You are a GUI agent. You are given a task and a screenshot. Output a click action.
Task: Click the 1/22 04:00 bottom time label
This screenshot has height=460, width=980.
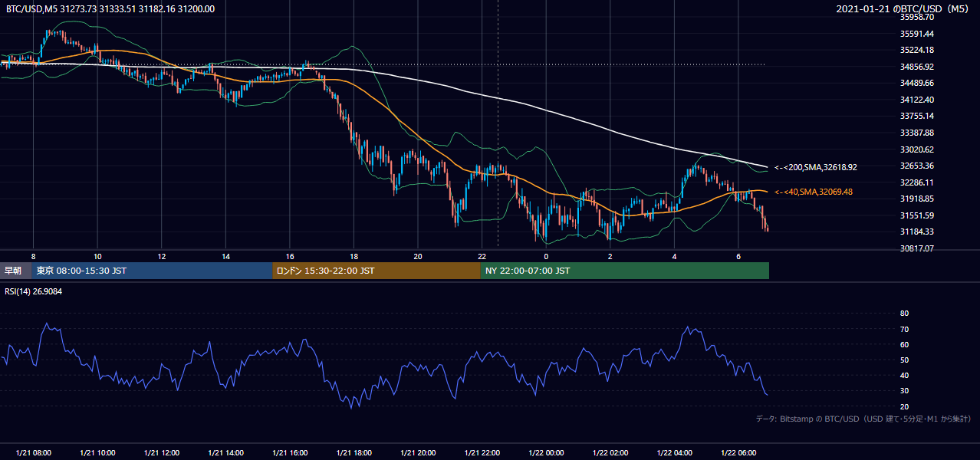click(674, 453)
